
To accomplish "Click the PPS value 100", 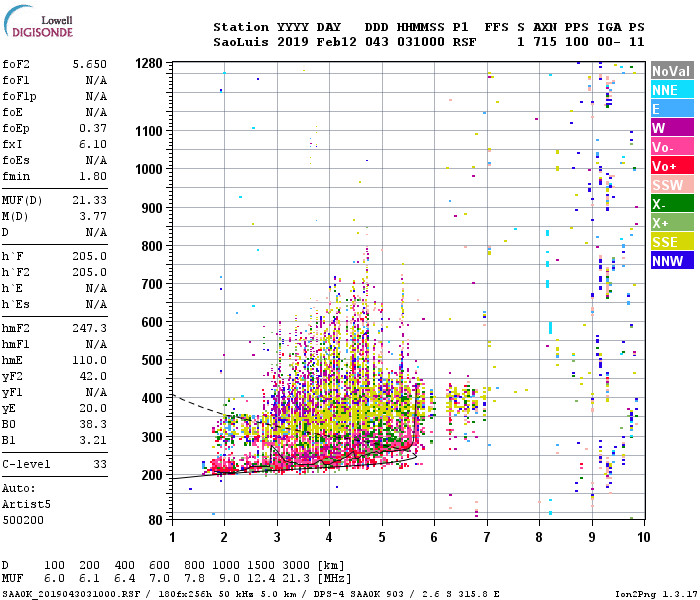I will point(577,42).
